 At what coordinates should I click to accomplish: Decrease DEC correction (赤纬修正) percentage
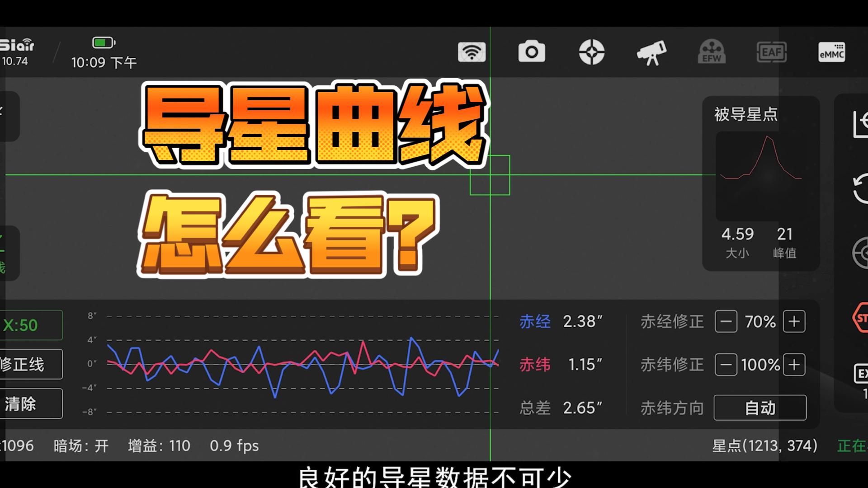pos(726,365)
